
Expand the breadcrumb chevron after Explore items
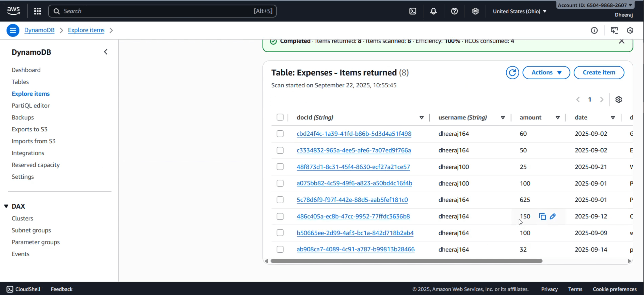(111, 30)
